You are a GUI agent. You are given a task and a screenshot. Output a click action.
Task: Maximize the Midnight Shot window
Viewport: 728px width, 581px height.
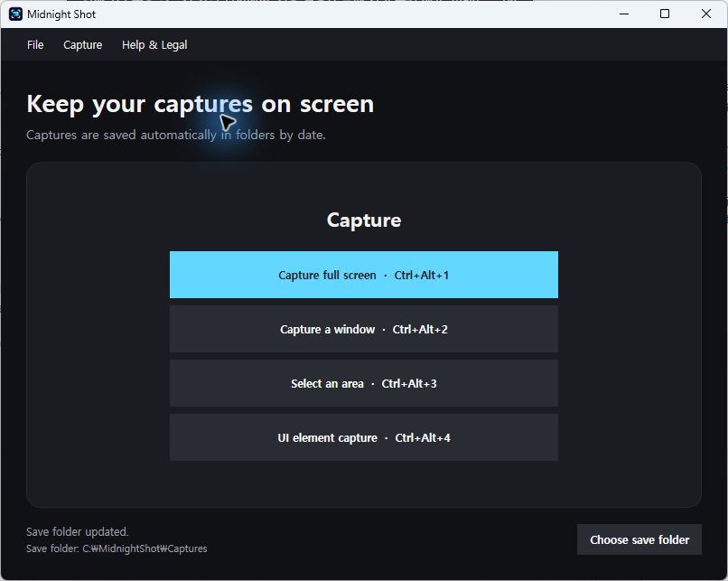[x=665, y=14]
